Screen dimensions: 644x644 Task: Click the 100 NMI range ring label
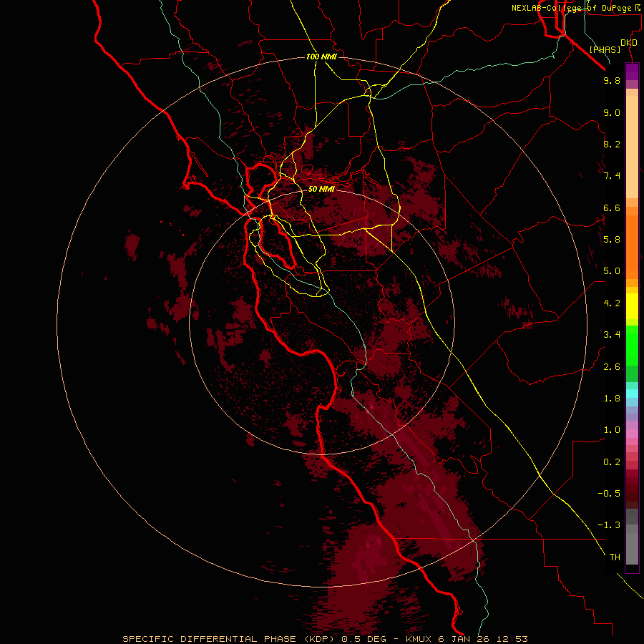(321, 57)
